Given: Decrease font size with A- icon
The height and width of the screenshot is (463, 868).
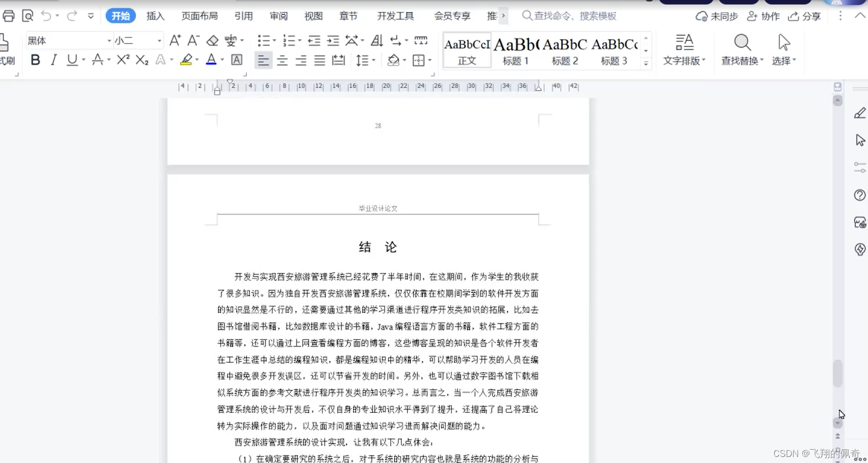Looking at the screenshot, I should [x=193, y=40].
